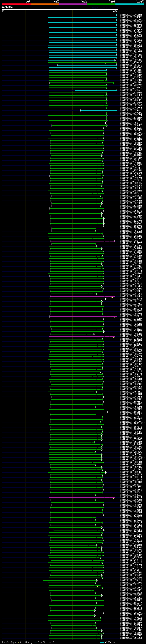
Task: Select hit UniRef100_C4JBG7
Action: (x=131, y=30)
